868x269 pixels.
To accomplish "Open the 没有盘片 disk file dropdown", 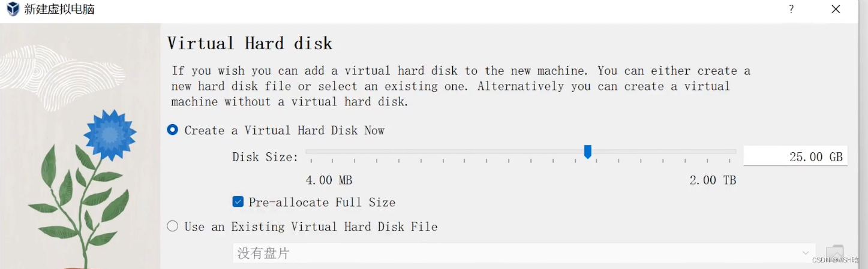I will [524, 253].
